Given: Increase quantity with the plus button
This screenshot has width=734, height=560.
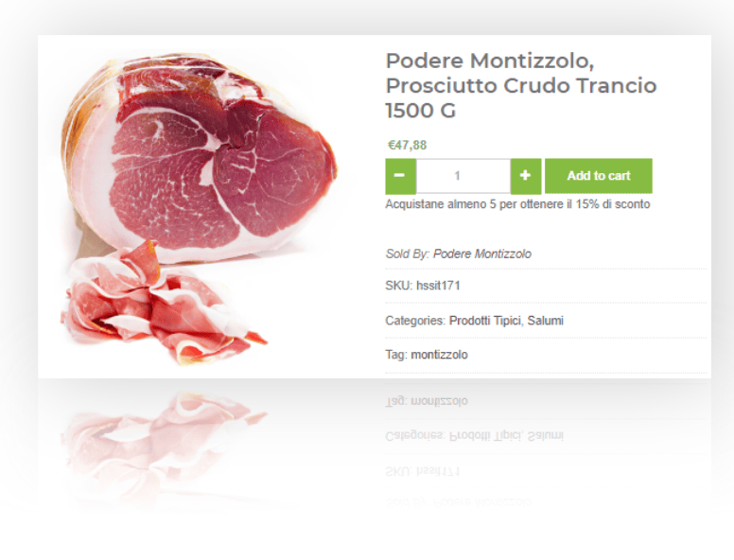Looking at the screenshot, I should [526, 176].
